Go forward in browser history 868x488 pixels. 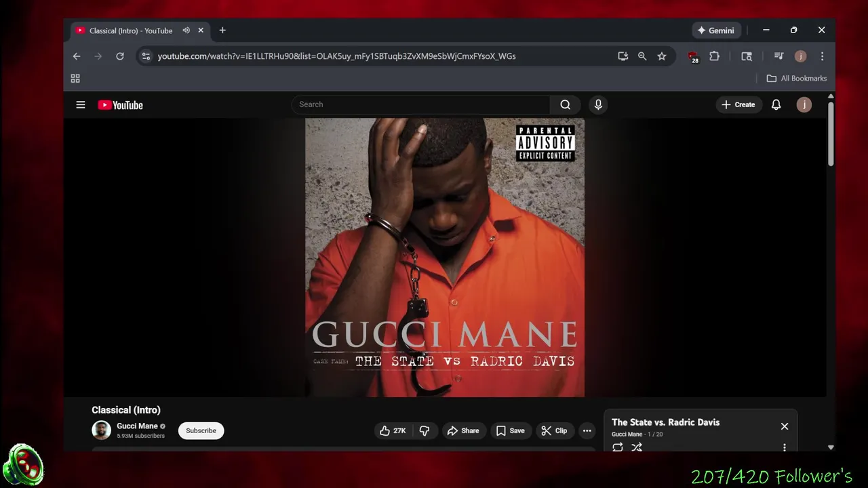tap(98, 56)
